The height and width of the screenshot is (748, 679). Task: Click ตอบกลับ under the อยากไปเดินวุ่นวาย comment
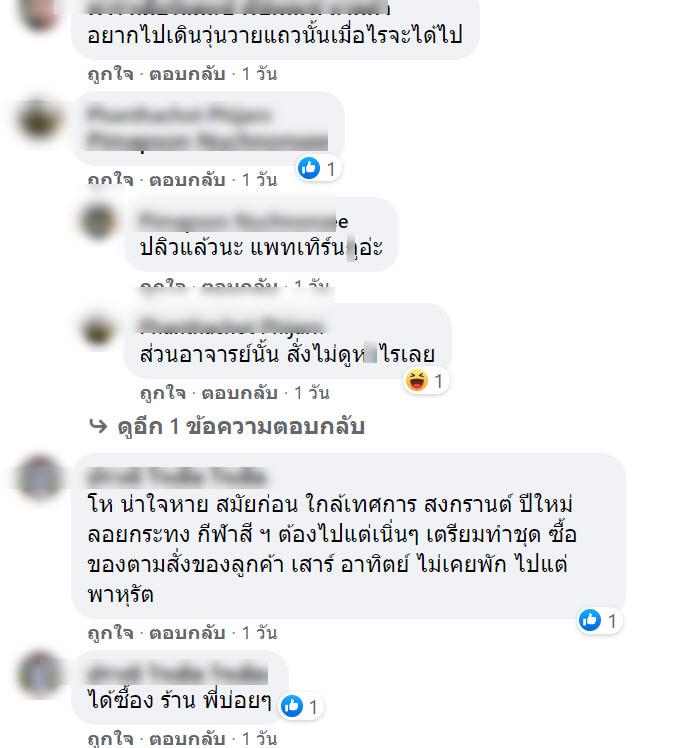coord(187,74)
